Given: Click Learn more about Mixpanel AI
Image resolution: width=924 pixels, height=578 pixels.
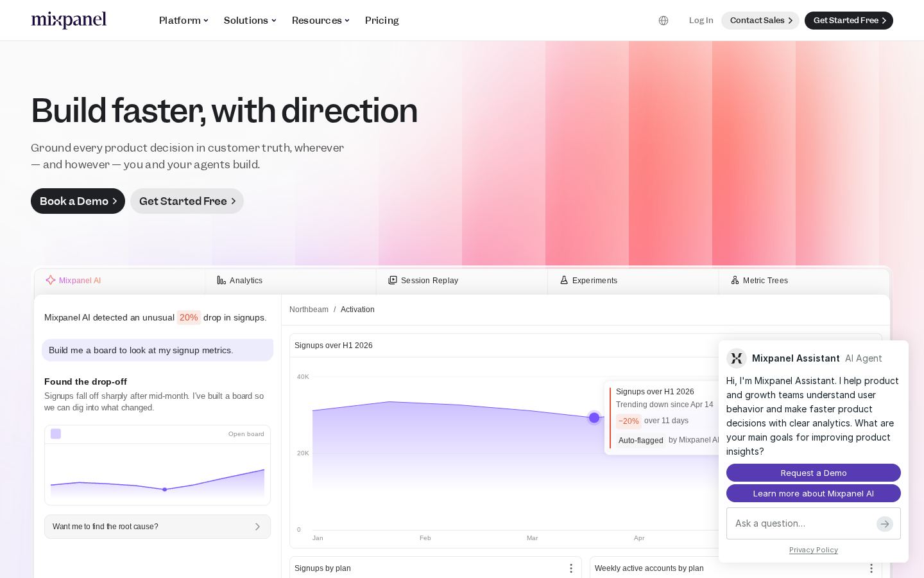Looking at the screenshot, I should pos(814,493).
